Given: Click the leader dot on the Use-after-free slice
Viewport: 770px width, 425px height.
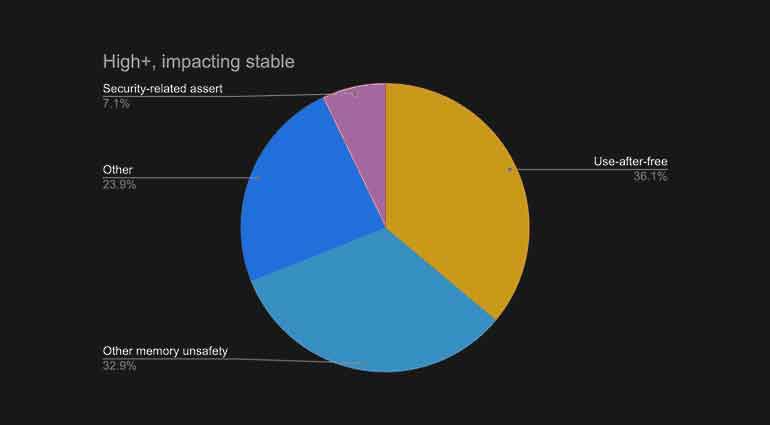Looking at the screenshot, I should pyautogui.click(x=509, y=170).
